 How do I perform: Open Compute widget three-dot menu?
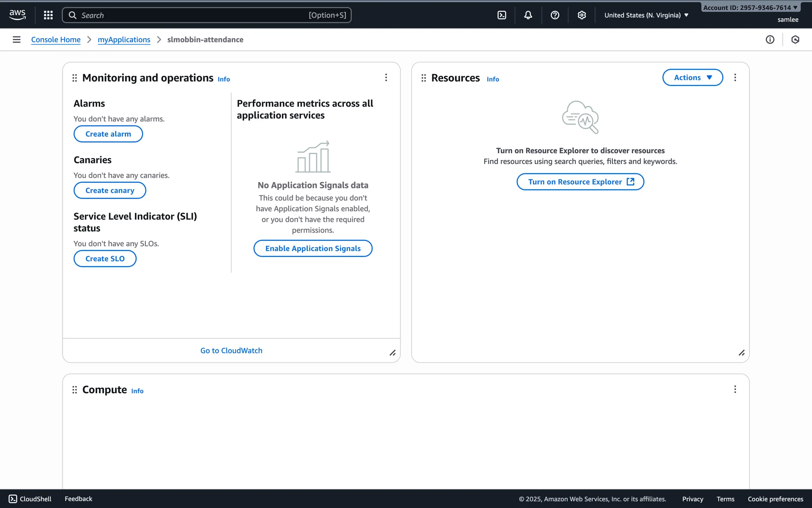[x=735, y=389]
